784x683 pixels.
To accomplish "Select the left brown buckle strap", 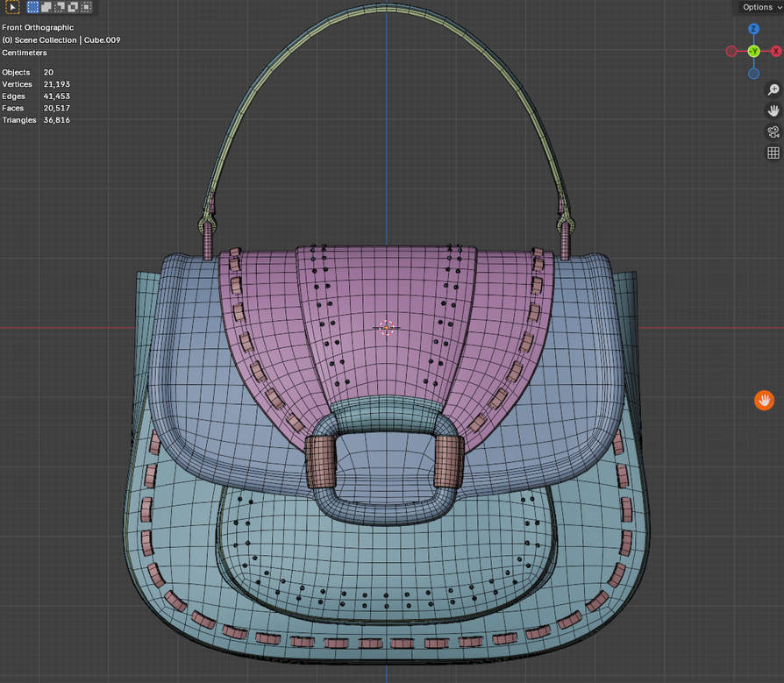I will coord(320,460).
